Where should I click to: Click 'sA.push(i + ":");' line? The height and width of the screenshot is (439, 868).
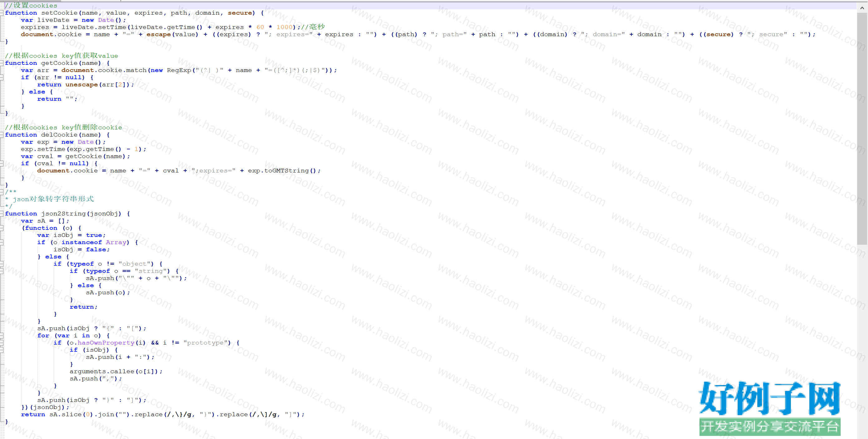pyautogui.click(x=120, y=357)
